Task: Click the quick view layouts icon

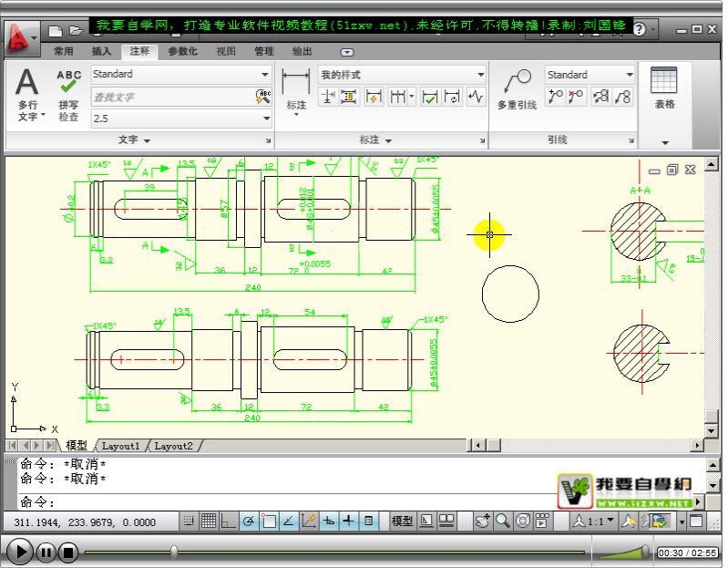Action: (426, 522)
